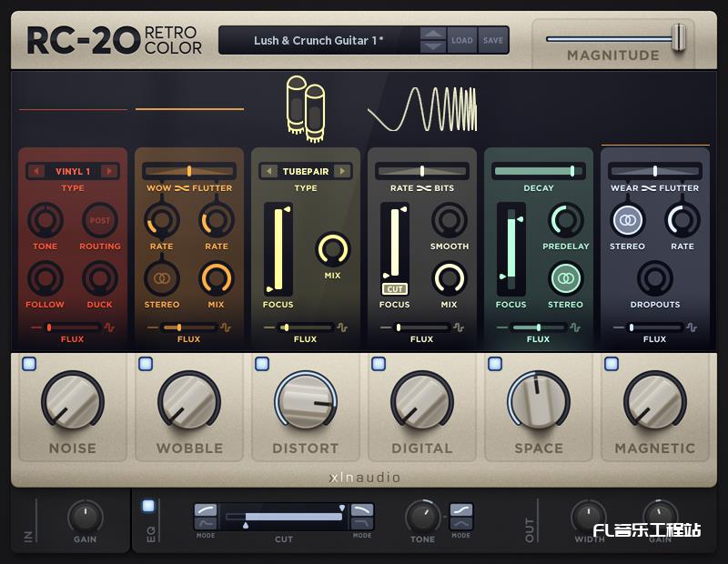Click the preset up arrow to change presets
The width and height of the screenshot is (728, 564).
tap(434, 35)
